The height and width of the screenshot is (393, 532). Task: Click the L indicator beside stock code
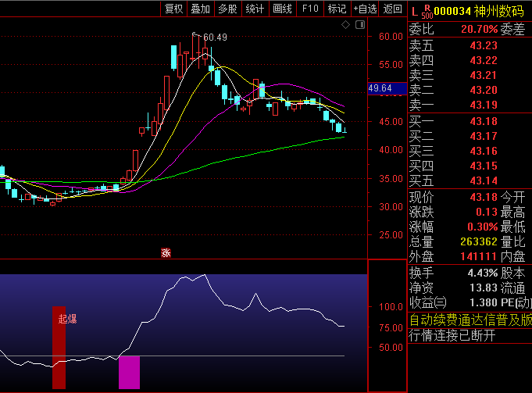pyautogui.click(x=415, y=13)
